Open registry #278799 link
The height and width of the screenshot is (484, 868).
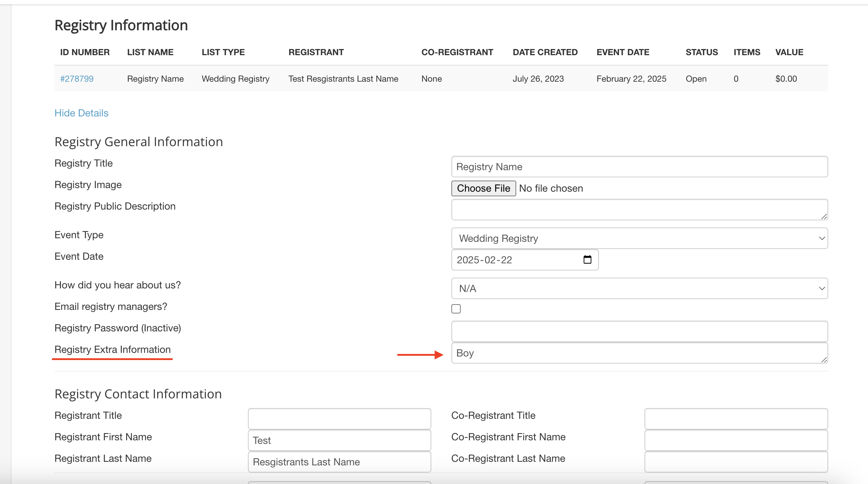(x=76, y=78)
